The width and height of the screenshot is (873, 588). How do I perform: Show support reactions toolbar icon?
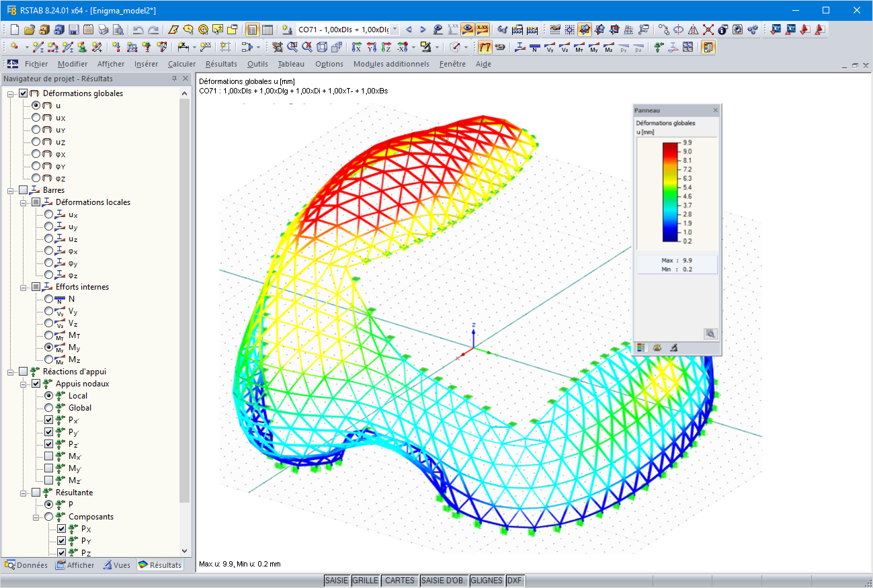click(659, 47)
